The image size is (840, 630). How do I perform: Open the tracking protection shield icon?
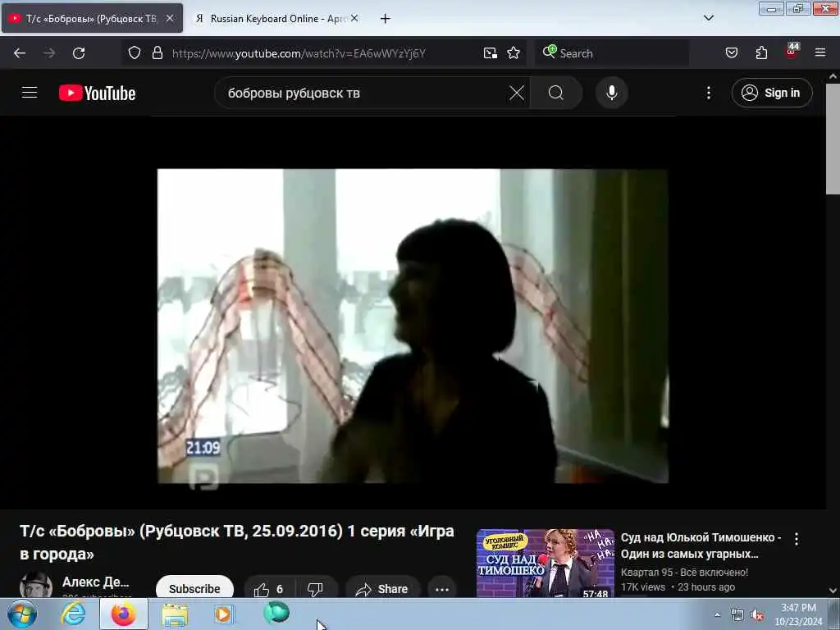pos(135,53)
